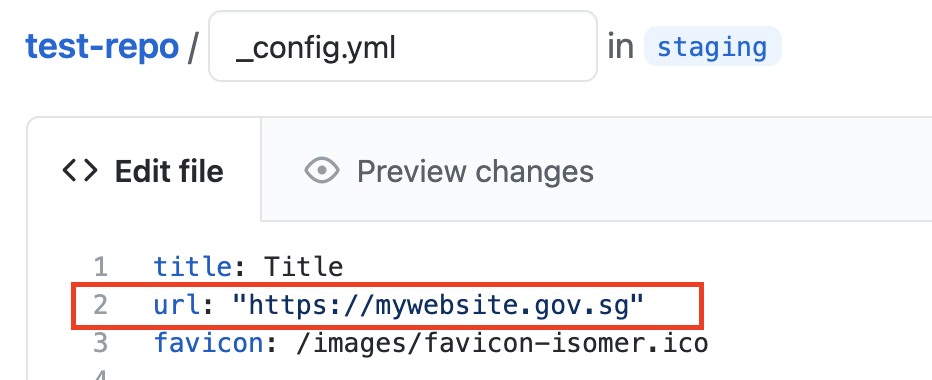This screenshot has height=380, width=932.
Task: Switch to the Edit file tab
Action: coord(143,171)
